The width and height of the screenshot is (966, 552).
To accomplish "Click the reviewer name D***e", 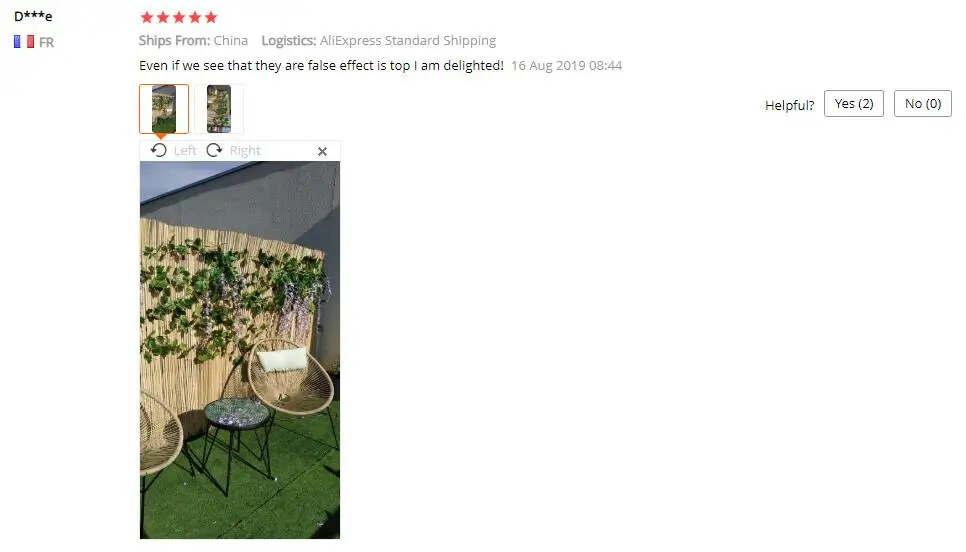I will 33,17.
